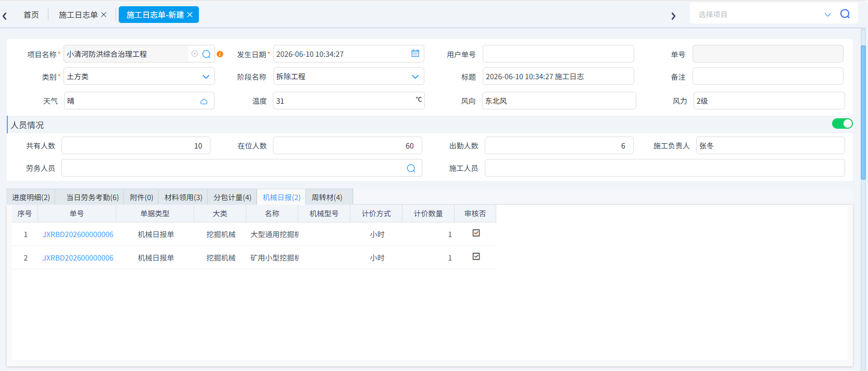Viewport: 868px width, 371px height.
Task: Click the 标题 field with 施工日志 text
Action: [558, 76]
